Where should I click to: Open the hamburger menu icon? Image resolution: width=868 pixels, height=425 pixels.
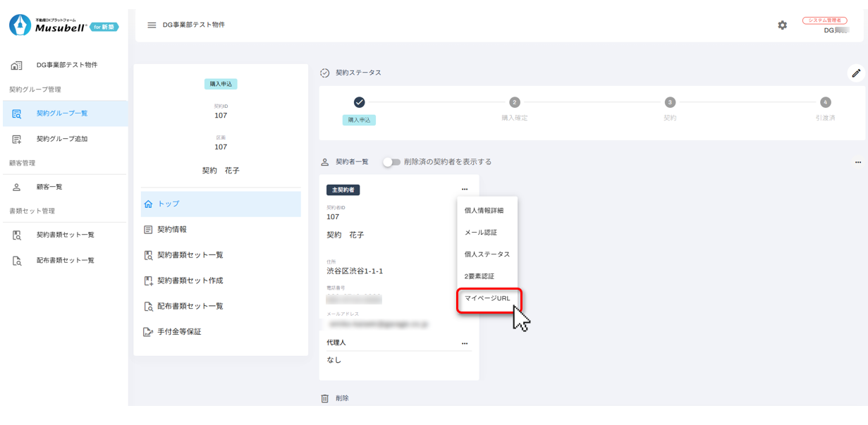(152, 25)
